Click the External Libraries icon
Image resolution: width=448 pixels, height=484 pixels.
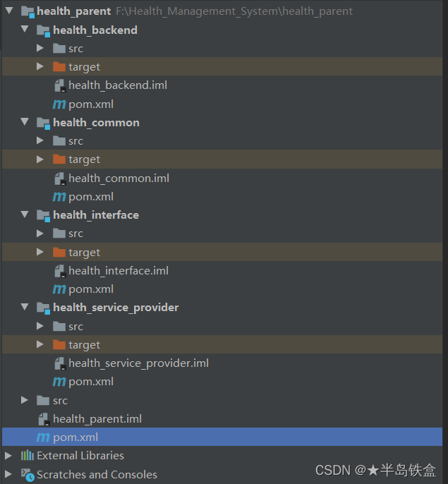[28, 455]
